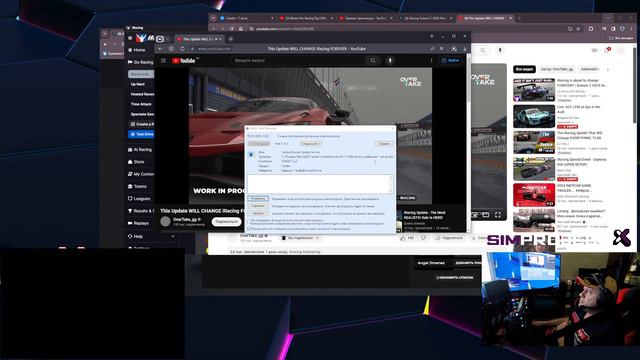
Task: Click the OverTake_gg channel avatar in popup
Action: (165, 222)
